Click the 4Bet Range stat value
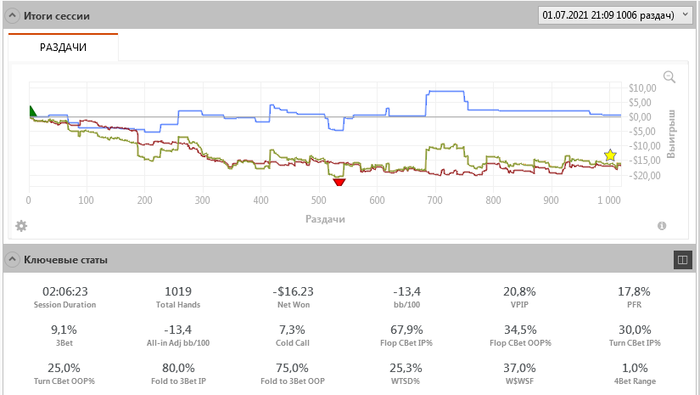This screenshot has width=700, height=395. (634, 368)
